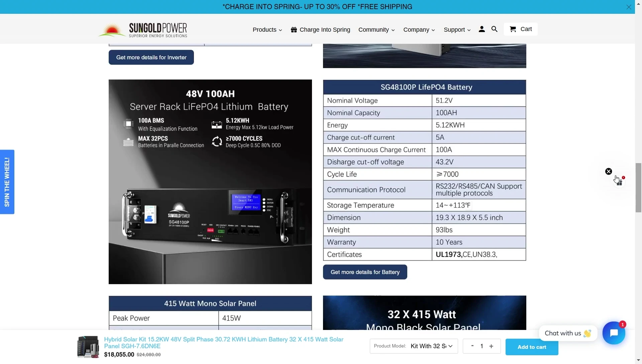Click the 48V 100AH battery image
This screenshot has height=364, width=642.
(x=210, y=182)
